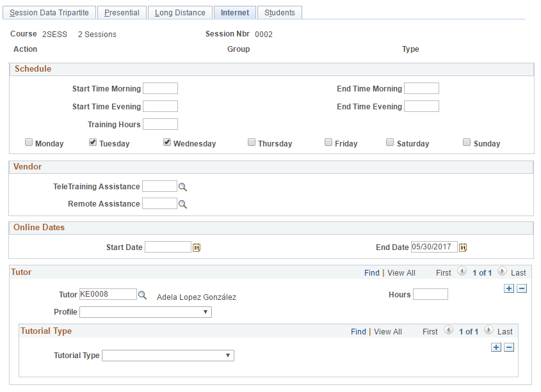Remove the Tutorial Type row
The image size is (541, 392).
509,347
